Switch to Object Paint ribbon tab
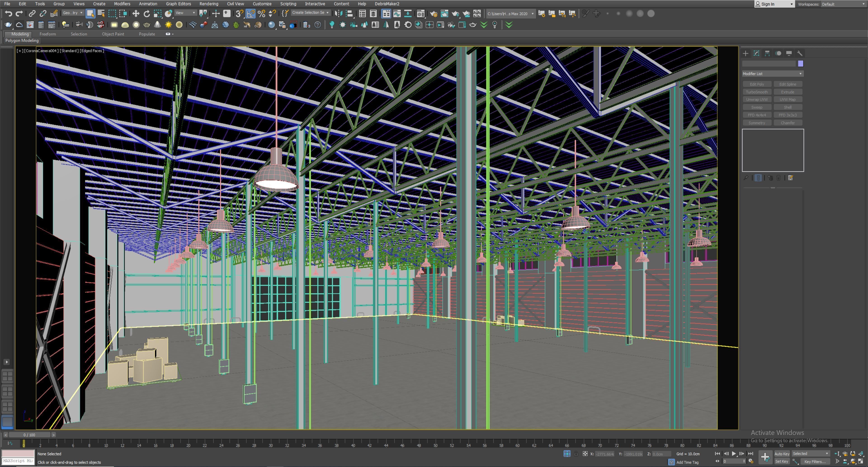The height and width of the screenshot is (467, 868). coord(113,34)
